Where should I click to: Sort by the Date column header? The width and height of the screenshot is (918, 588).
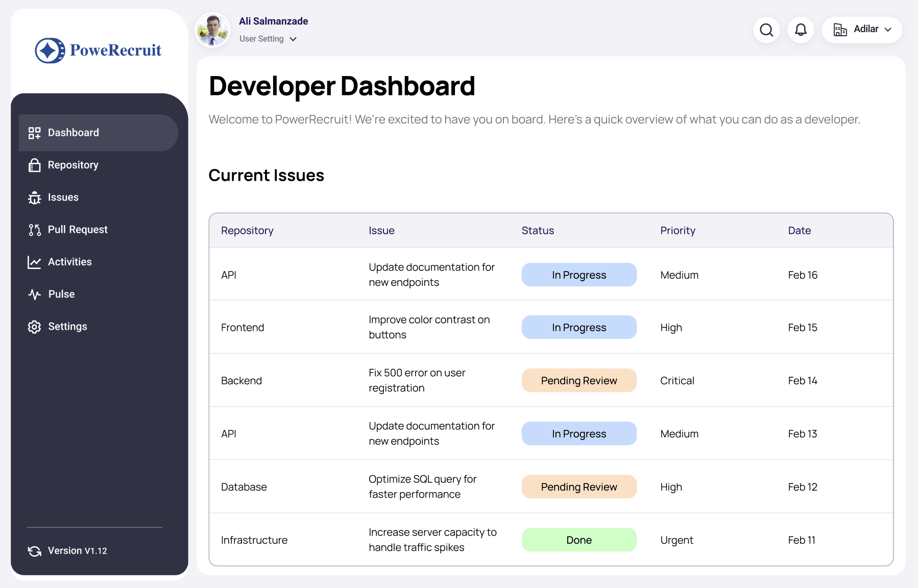799,231
